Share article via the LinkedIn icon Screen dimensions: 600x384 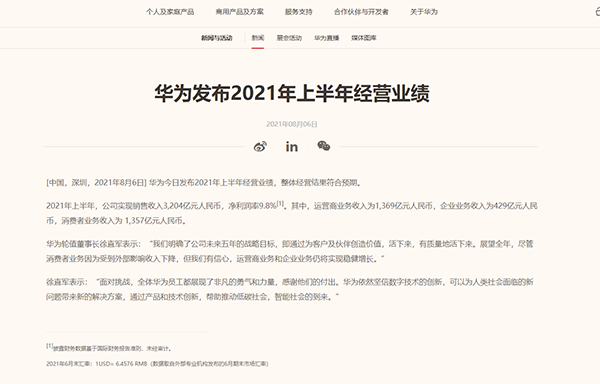coord(292,146)
